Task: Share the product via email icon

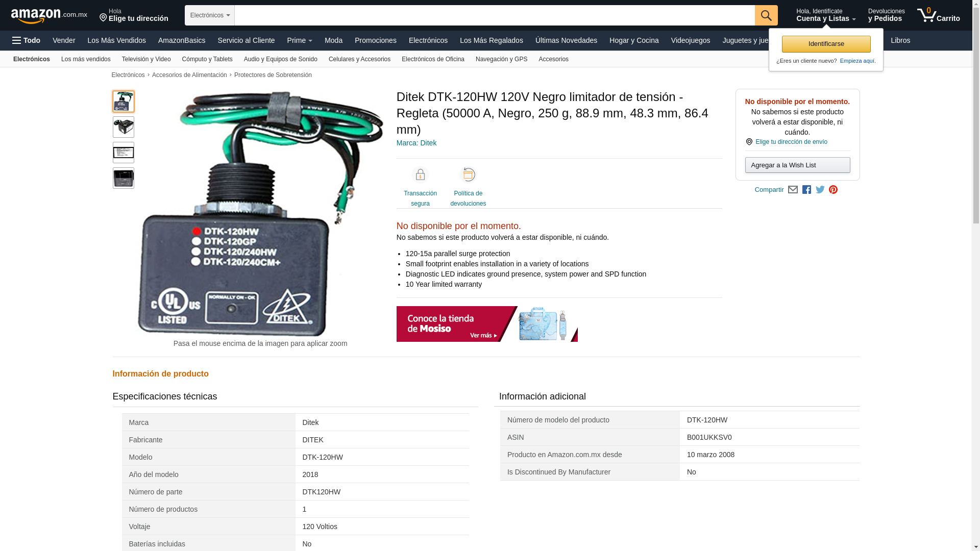Action: click(x=793, y=190)
